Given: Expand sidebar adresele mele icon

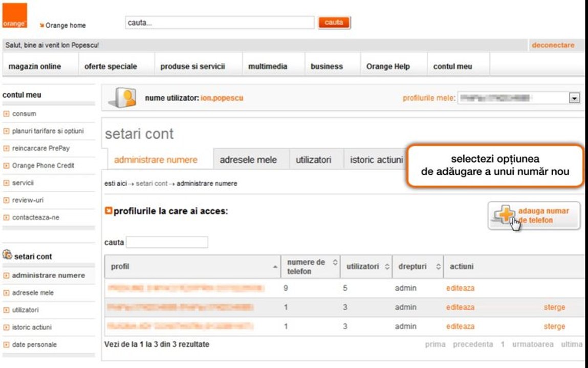Looking at the screenshot, I should tap(6, 293).
